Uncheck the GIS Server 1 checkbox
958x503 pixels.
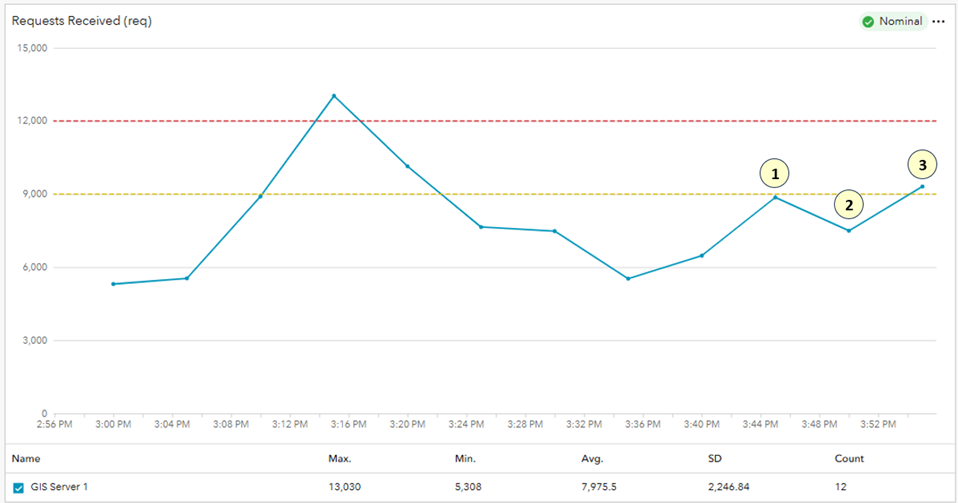click(x=18, y=488)
